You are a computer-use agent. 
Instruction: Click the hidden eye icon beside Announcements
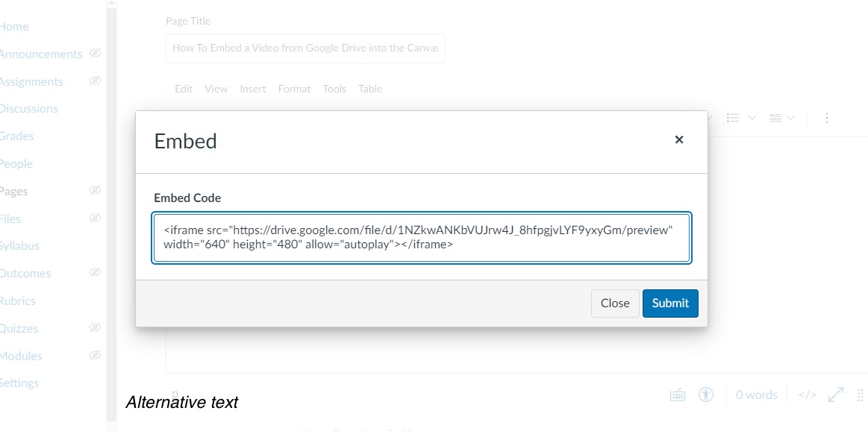coord(95,54)
